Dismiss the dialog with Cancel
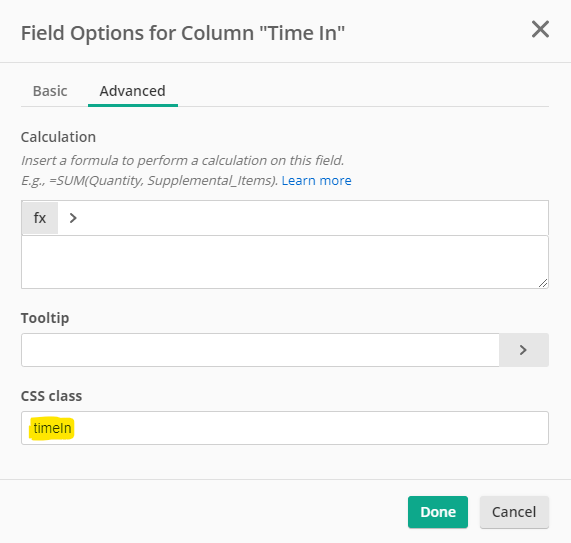This screenshot has height=543, width=571. [x=514, y=512]
